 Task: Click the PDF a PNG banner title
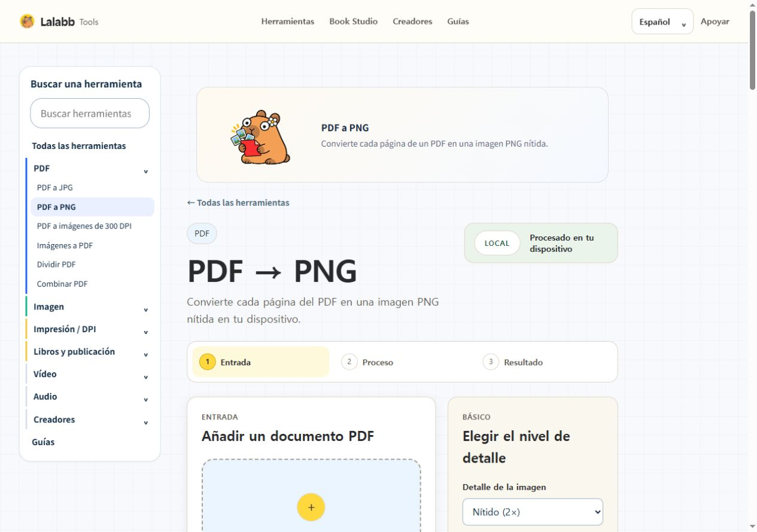[x=345, y=128]
